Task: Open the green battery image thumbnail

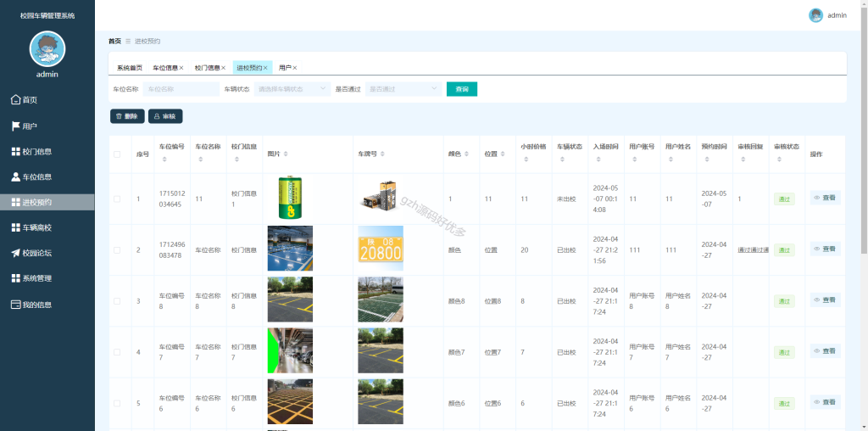Action: tap(290, 198)
